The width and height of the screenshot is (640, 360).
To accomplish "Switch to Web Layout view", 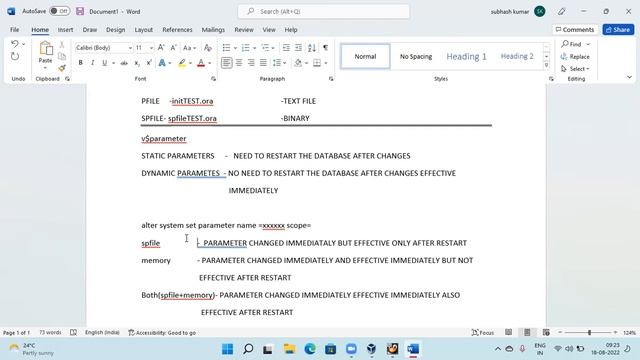I will click(x=546, y=332).
